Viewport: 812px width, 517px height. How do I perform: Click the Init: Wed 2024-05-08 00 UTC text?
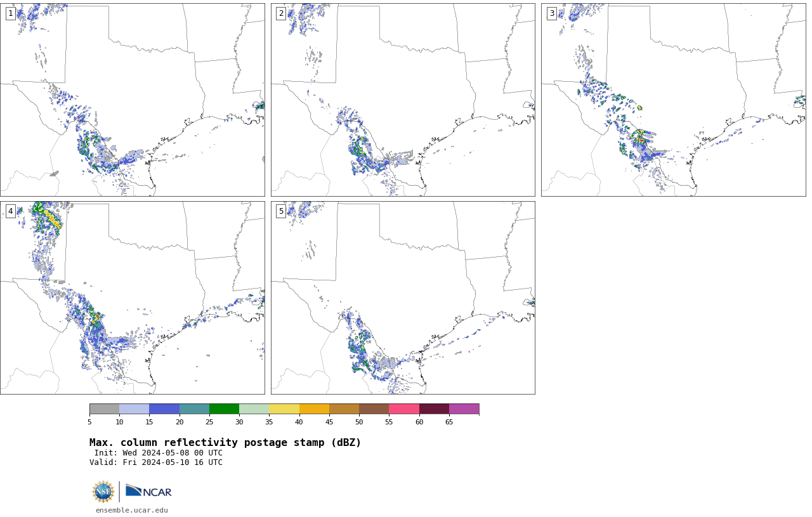point(159,453)
